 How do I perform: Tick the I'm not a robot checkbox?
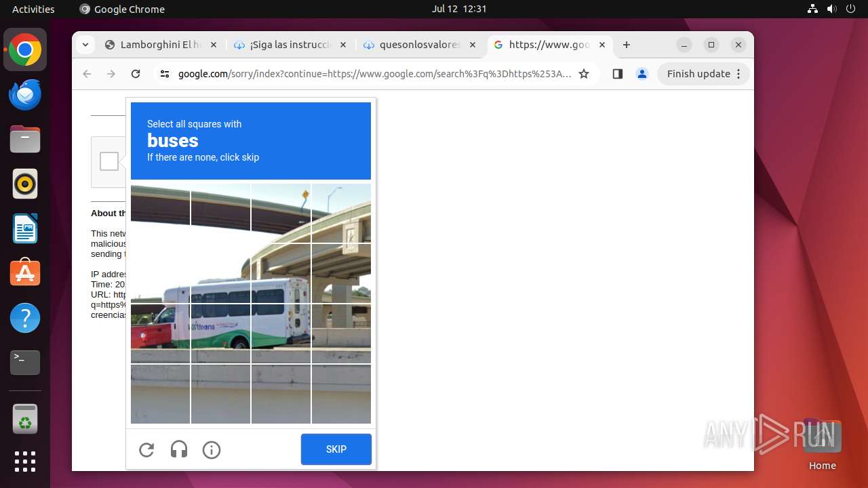[109, 161]
